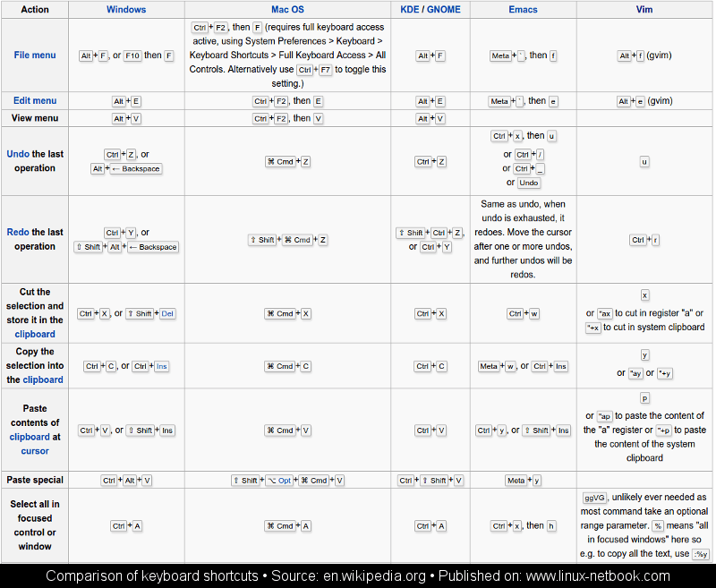Screen dimensions: 716x588
Task: Click the Shift key in Mac OS Redo cell
Action: point(262,240)
